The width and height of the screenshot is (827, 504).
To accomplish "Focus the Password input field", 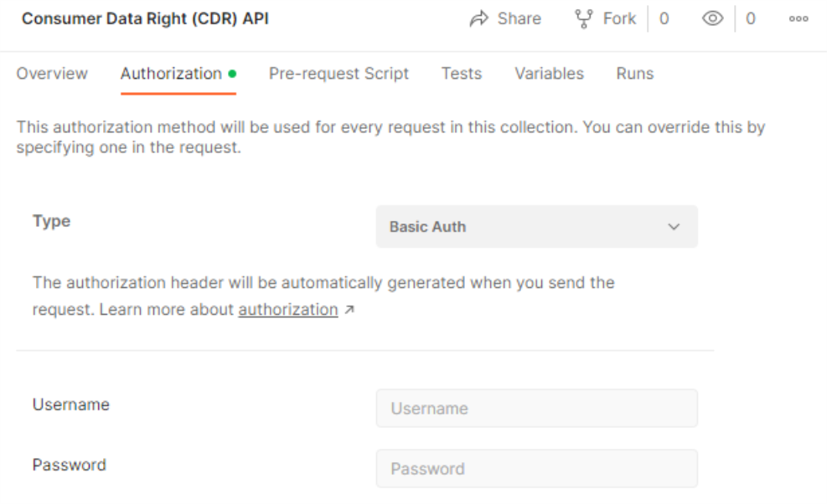I will pyautogui.click(x=536, y=468).
